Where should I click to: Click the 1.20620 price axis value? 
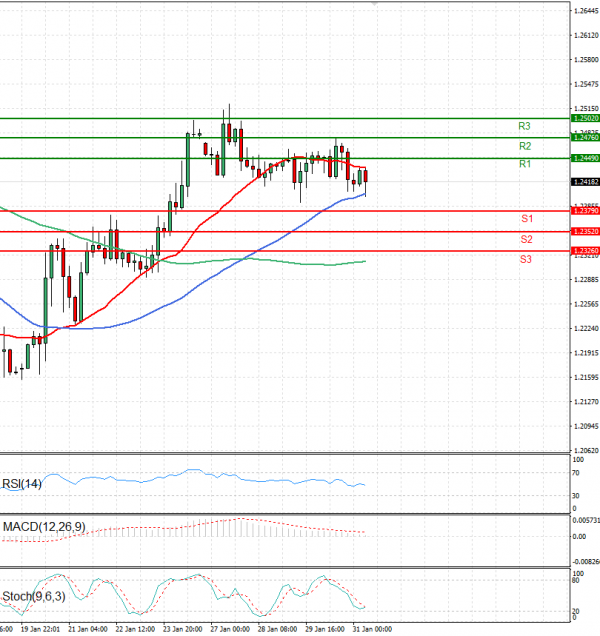click(x=586, y=450)
